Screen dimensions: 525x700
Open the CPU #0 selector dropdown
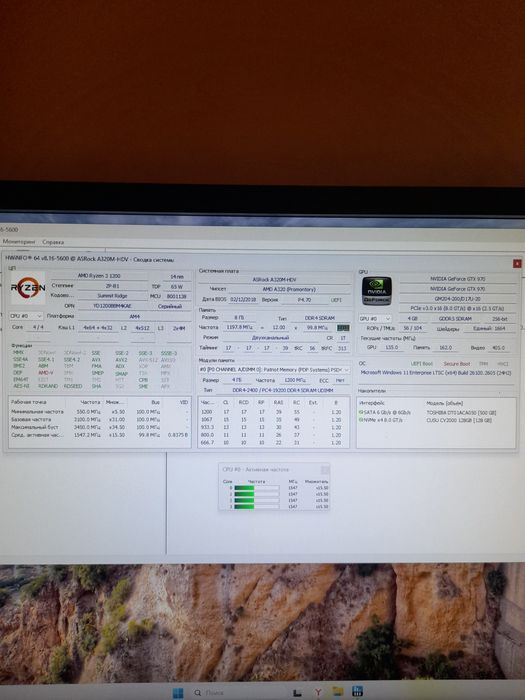(x=26, y=316)
